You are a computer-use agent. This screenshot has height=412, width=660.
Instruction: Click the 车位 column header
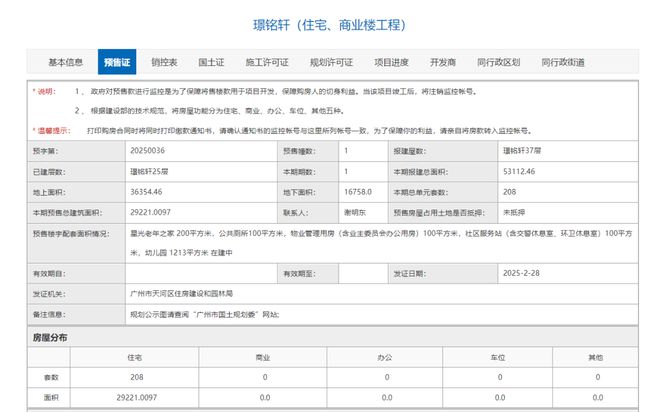498,358
